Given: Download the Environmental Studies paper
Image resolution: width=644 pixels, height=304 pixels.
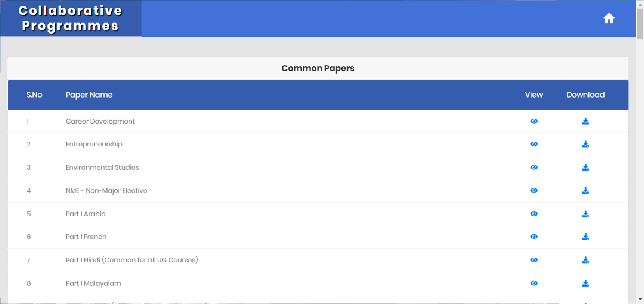Looking at the screenshot, I should [585, 167].
